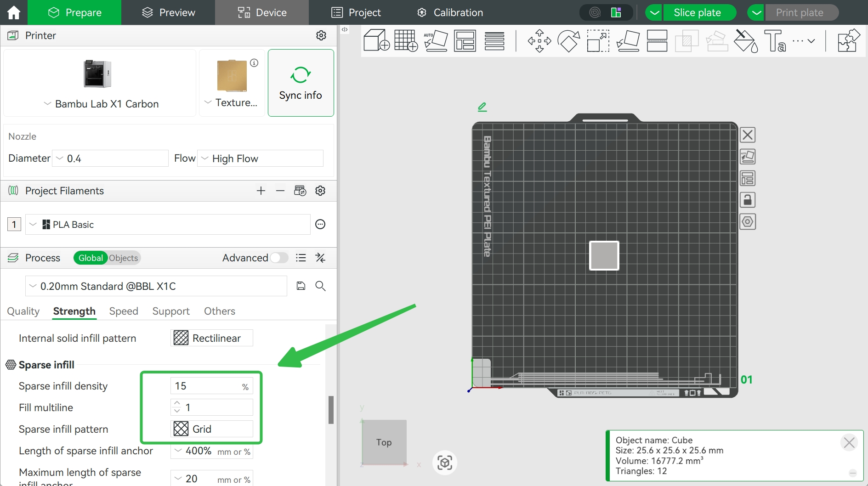Select the Move tool
868x486 pixels.
point(539,41)
